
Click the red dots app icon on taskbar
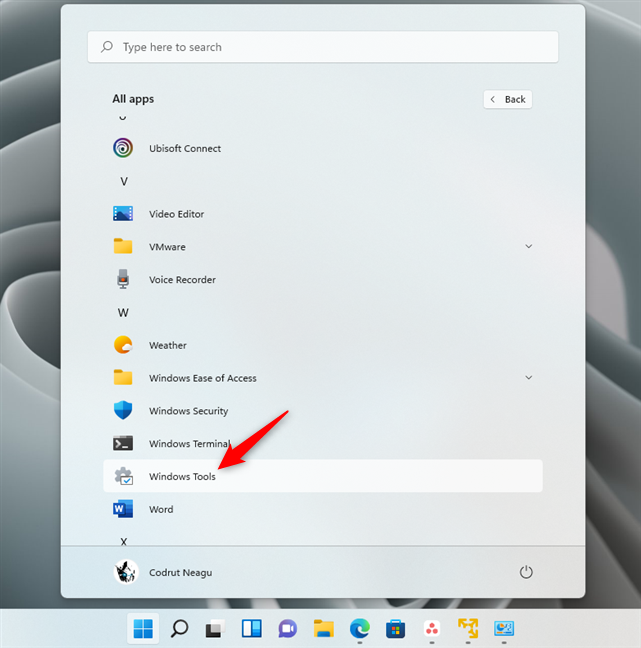click(432, 629)
